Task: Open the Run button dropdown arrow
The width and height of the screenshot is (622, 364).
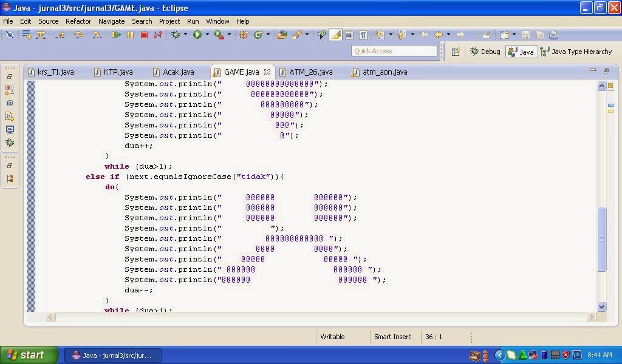Action: coord(207,35)
